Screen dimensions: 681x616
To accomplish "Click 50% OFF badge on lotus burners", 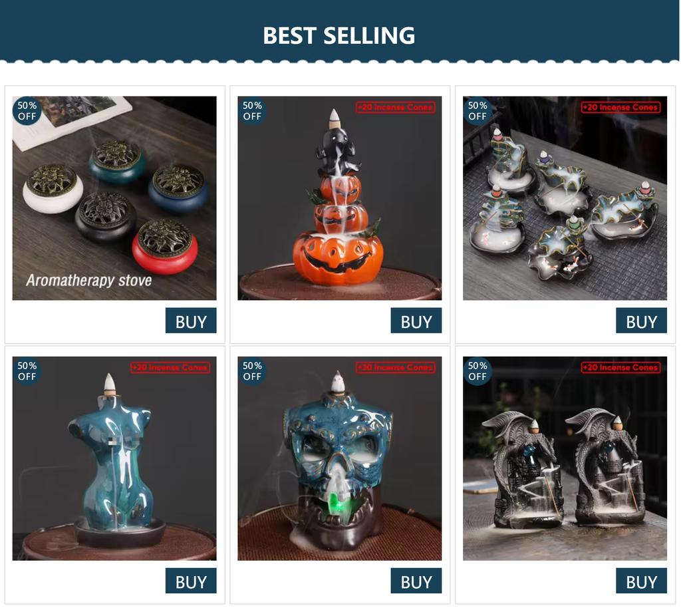I will click(477, 111).
